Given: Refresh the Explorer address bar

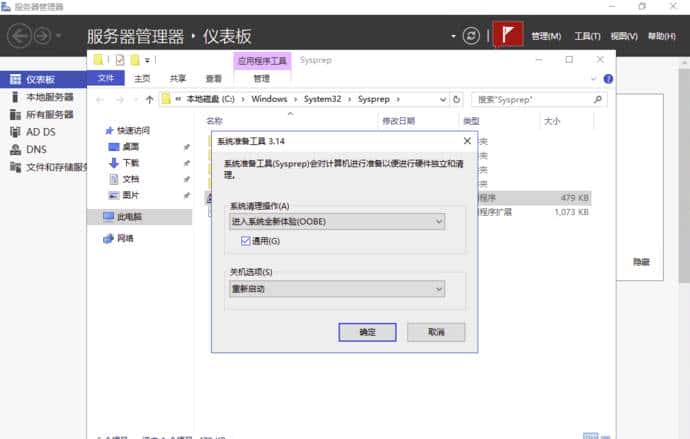Looking at the screenshot, I should [x=457, y=99].
